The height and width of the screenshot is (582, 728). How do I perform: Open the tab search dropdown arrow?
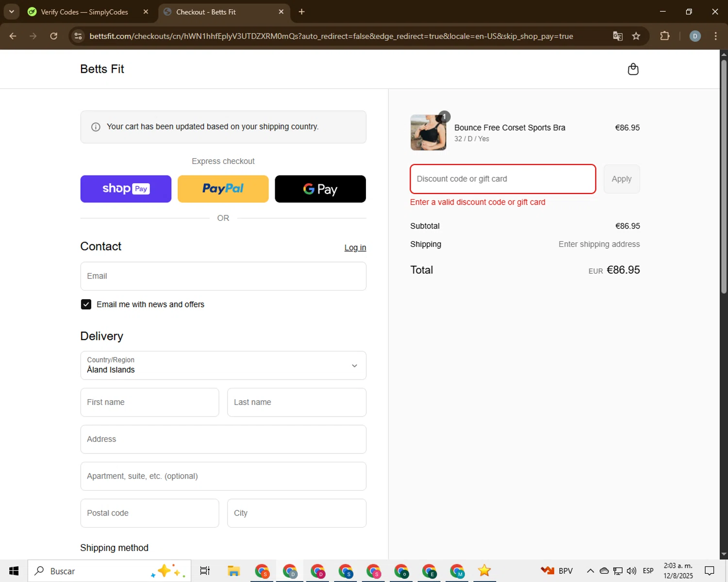point(11,12)
